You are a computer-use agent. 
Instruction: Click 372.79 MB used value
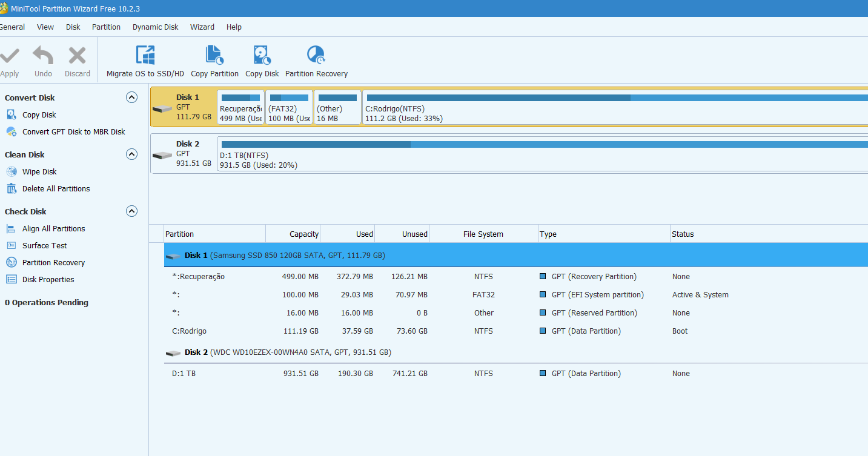pos(355,277)
